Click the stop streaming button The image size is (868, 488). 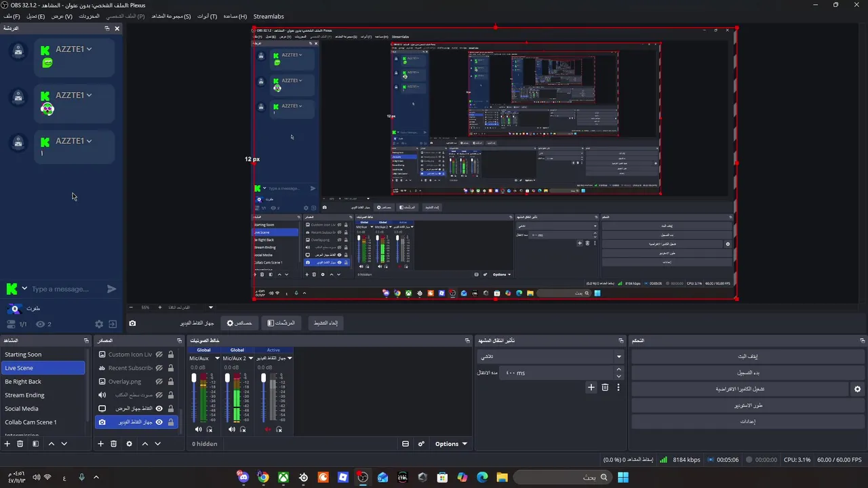[747, 357]
